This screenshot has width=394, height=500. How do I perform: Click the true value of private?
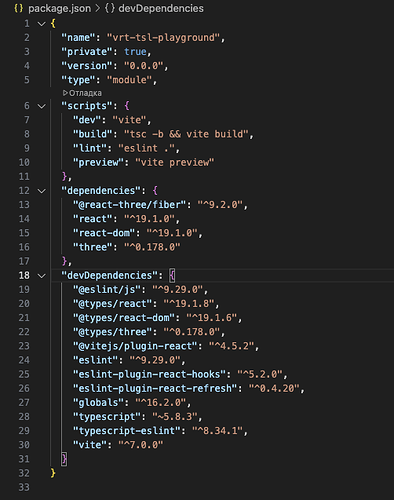(x=135, y=52)
